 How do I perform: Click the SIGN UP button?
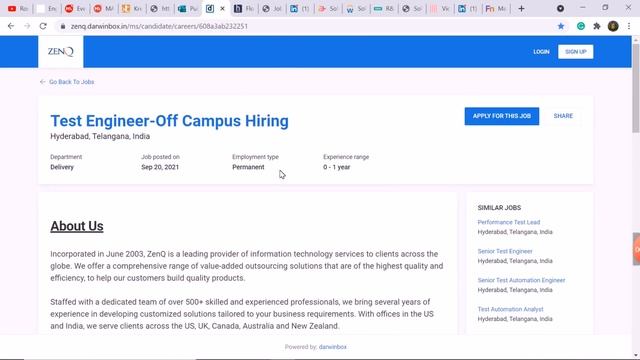pos(576,52)
